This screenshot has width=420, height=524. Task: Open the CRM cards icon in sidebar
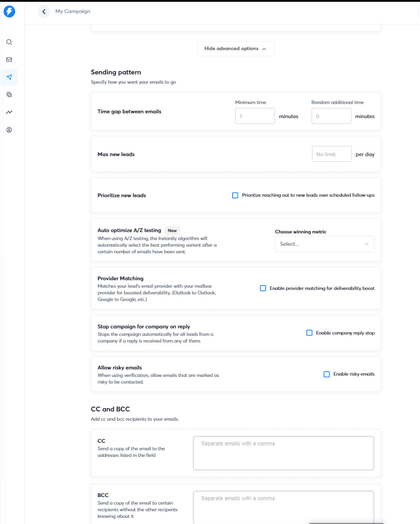tap(9, 95)
